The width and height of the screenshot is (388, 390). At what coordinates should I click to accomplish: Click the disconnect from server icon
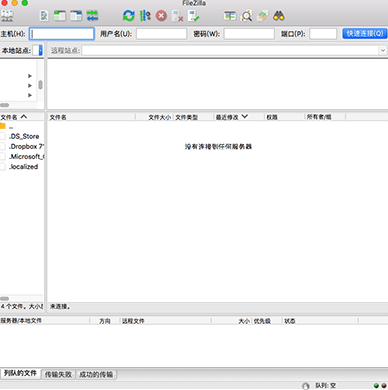(x=177, y=16)
